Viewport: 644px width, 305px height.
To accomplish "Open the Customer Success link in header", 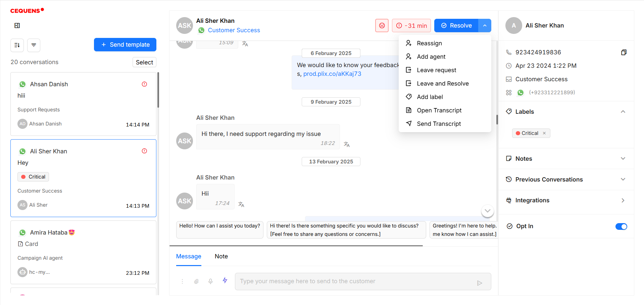I will coord(234,30).
